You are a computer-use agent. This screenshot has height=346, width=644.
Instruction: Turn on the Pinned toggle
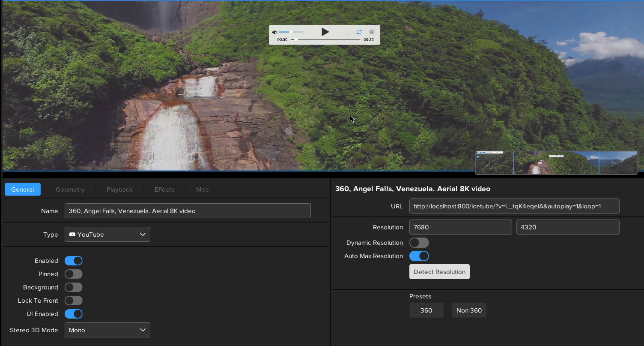click(74, 274)
